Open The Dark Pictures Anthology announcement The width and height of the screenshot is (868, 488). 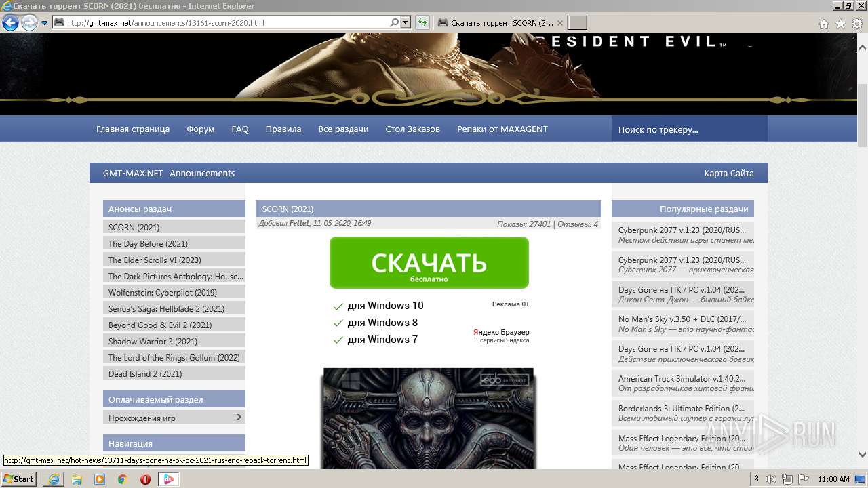(174, 276)
